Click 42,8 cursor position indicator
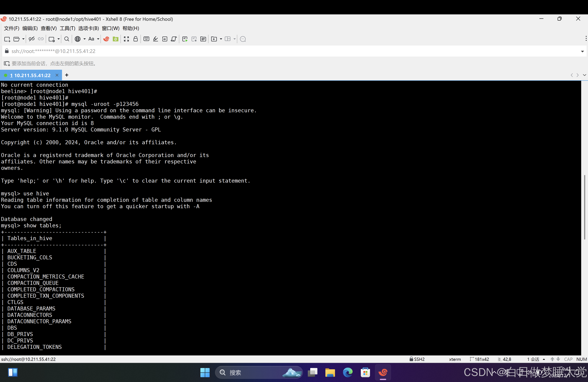The image size is (588, 382). tap(507, 359)
